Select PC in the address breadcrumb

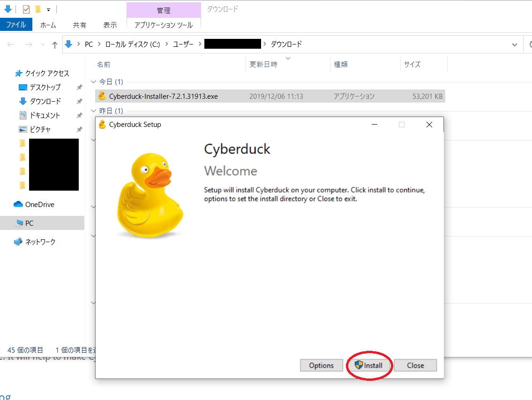pyautogui.click(x=89, y=44)
